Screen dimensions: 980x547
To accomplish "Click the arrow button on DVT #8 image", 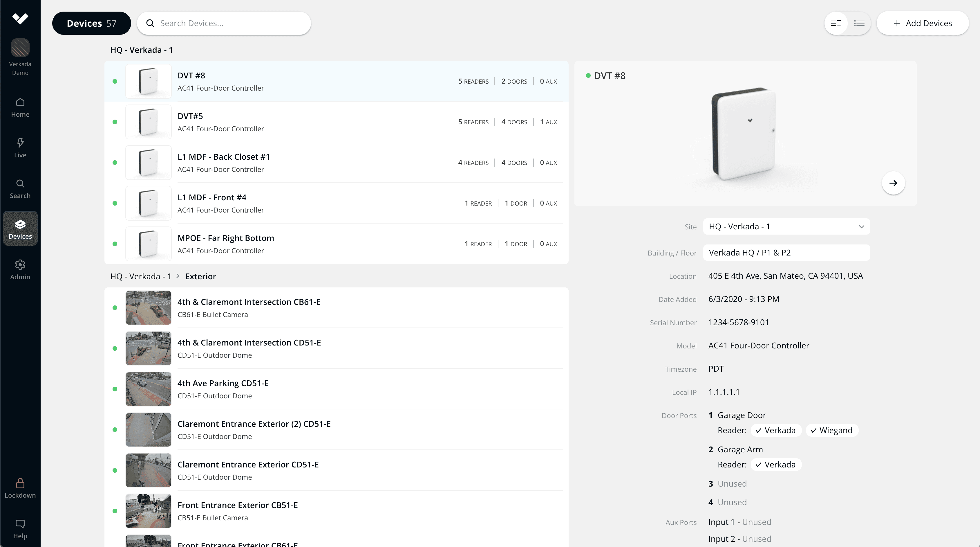I will pos(893,183).
